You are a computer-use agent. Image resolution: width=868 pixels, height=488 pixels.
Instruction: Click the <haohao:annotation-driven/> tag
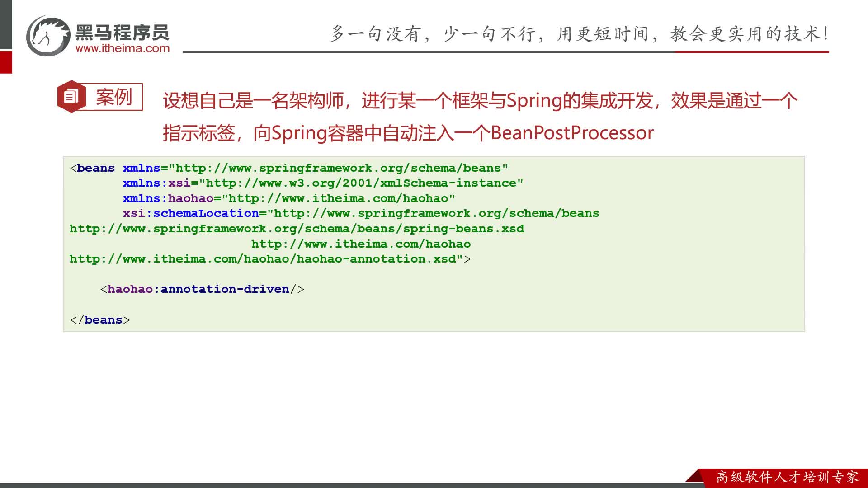pos(202,289)
